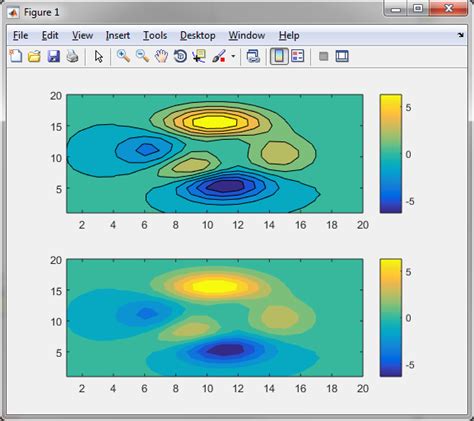The height and width of the screenshot is (421, 474).
Task: Select the Edit Plot arrow tool
Action: point(98,57)
